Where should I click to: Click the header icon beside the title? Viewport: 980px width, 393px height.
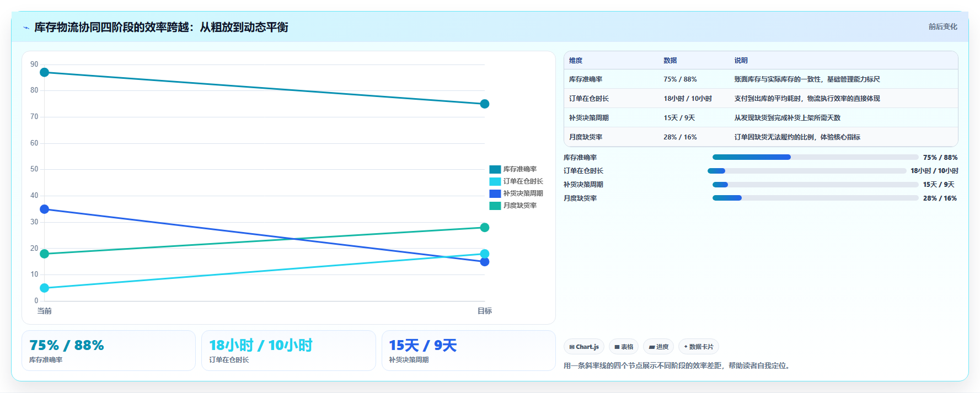click(x=26, y=28)
